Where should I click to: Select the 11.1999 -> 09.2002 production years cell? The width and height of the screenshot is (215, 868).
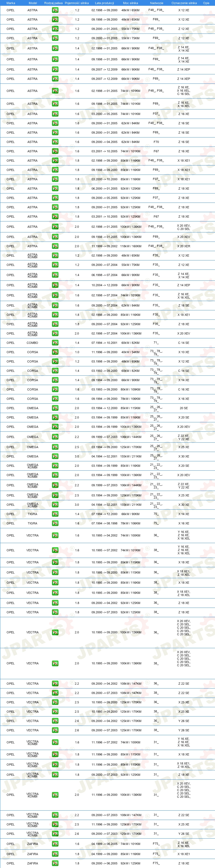click(104, 246)
